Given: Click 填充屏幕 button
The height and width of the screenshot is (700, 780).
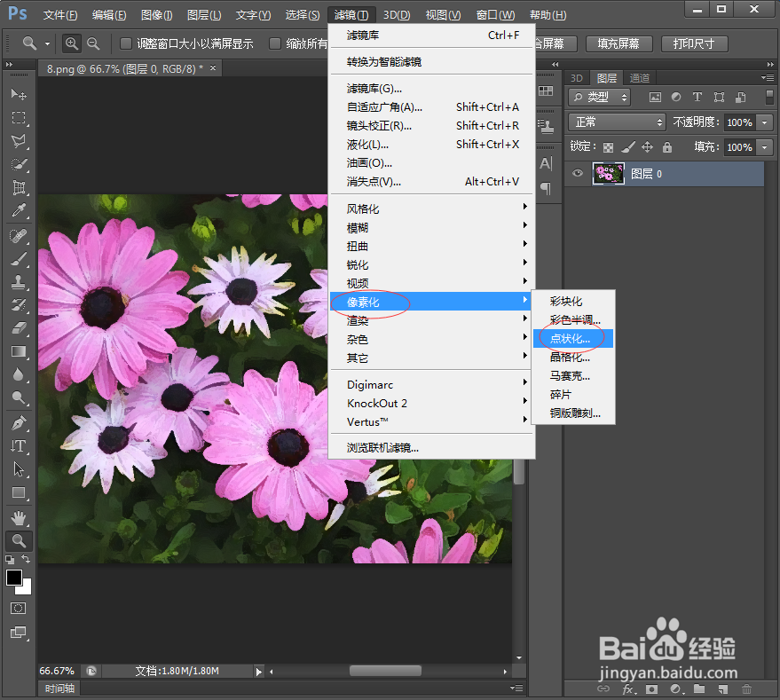Looking at the screenshot, I should 618,43.
